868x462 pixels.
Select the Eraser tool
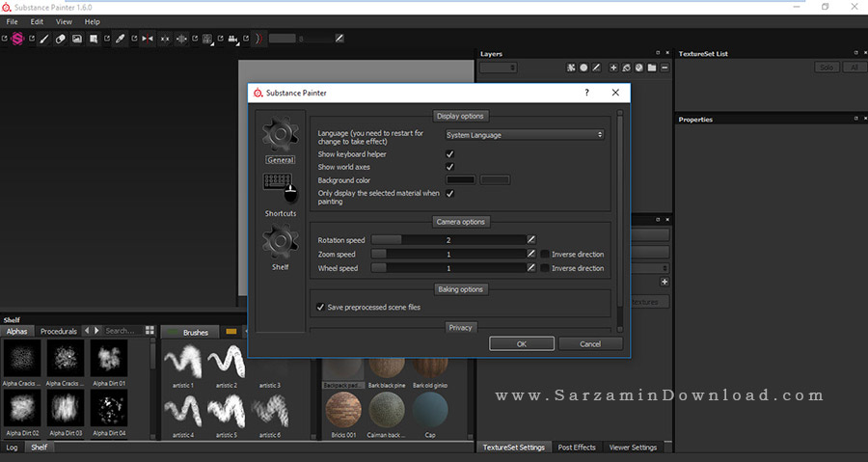[x=61, y=39]
